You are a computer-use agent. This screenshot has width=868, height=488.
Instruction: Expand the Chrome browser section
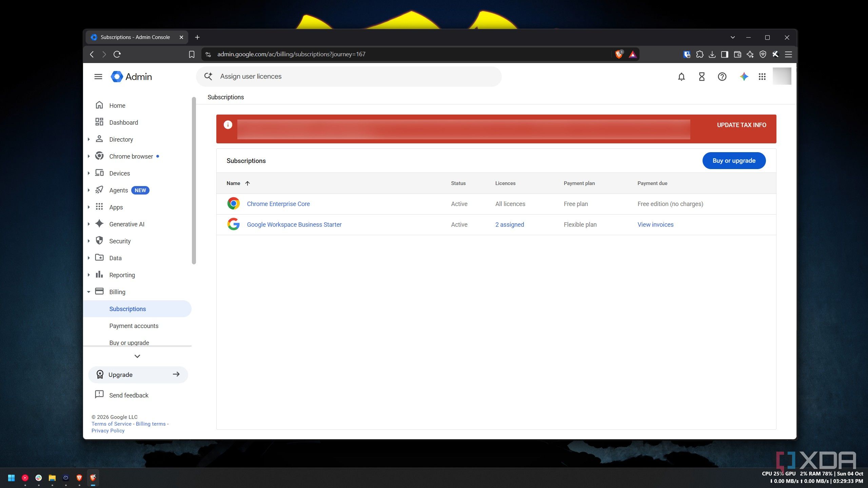pos(89,156)
